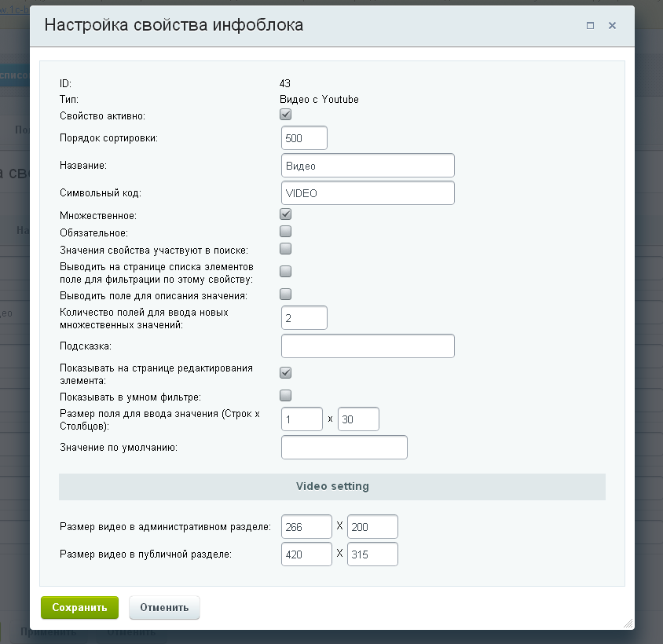Focus the 'Название' field containing Видео
The height and width of the screenshot is (644, 663).
[368, 166]
